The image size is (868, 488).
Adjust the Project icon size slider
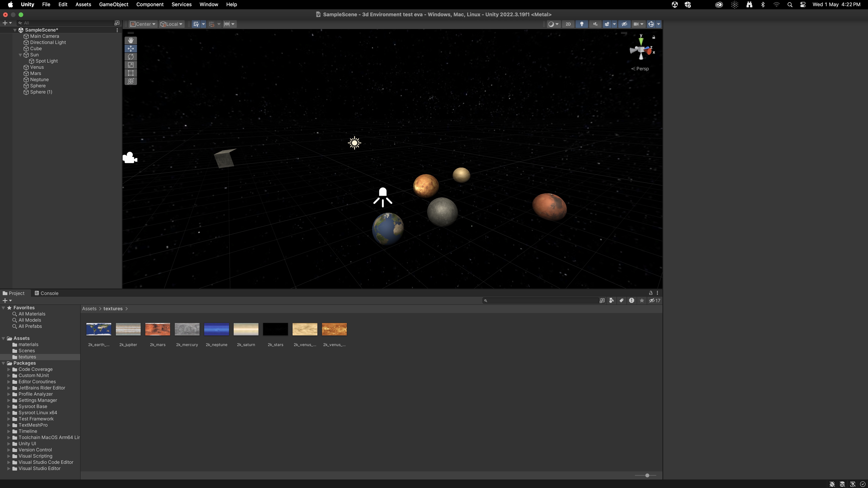pyautogui.click(x=647, y=475)
